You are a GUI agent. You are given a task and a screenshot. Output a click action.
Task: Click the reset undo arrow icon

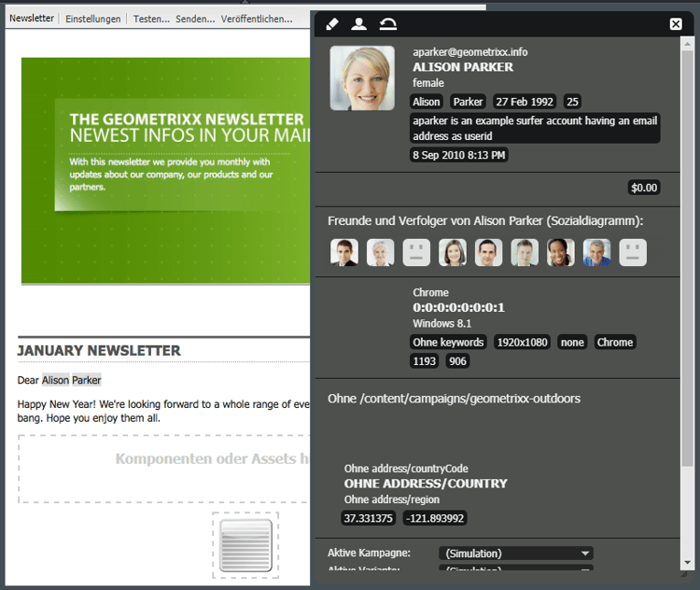coord(388,23)
